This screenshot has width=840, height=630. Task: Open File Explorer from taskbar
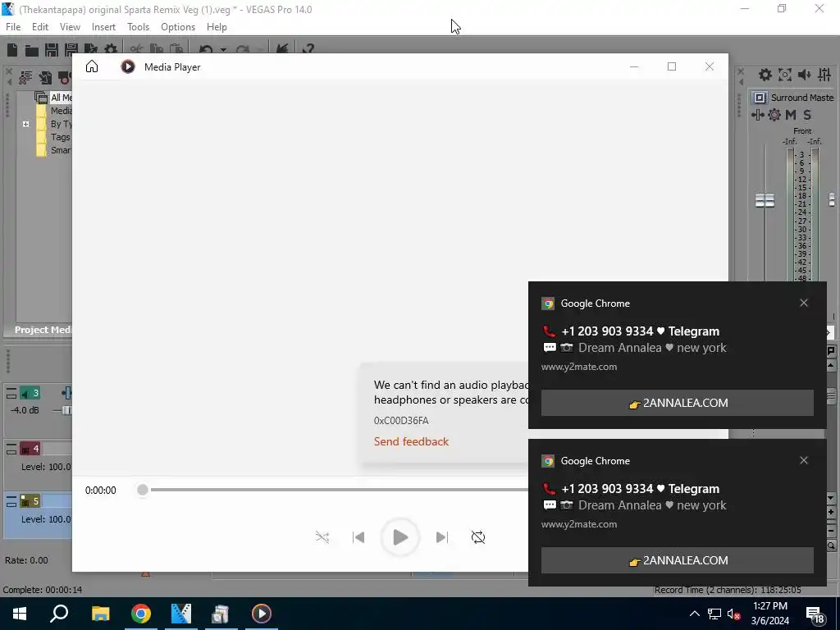coord(100,614)
